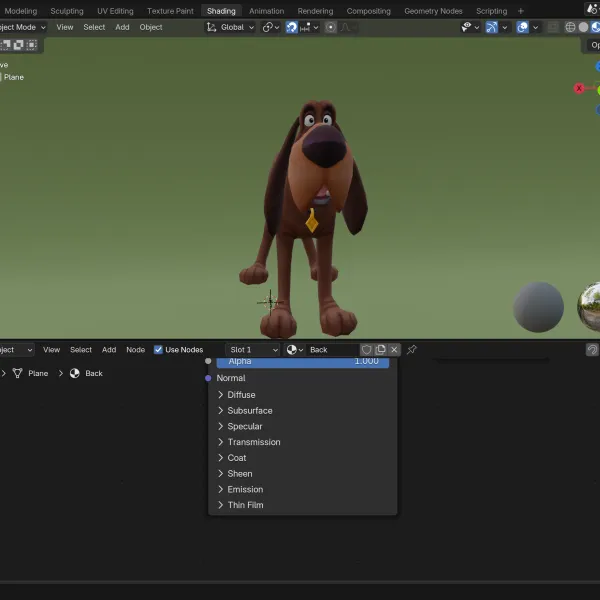The height and width of the screenshot is (600, 600).
Task: Toggle proportional editing icon
Action: (331, 27)
